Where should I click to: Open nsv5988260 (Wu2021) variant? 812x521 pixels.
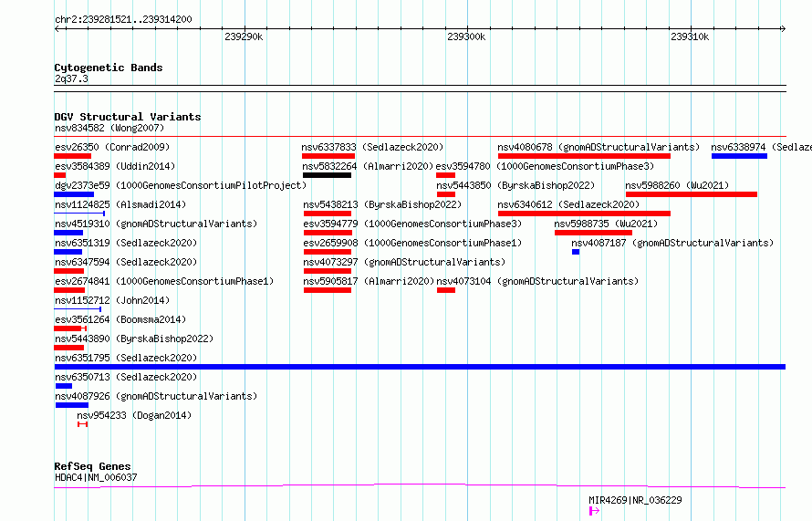677,185
